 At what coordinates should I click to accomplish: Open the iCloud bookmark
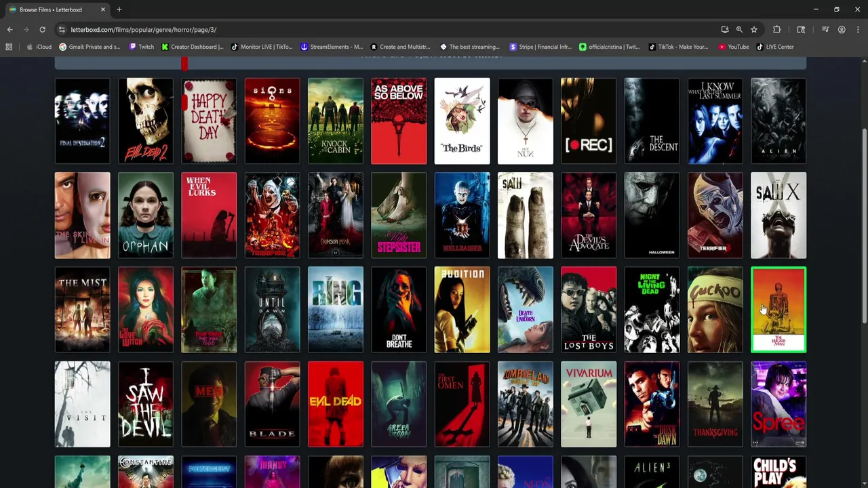pos(39,47)
